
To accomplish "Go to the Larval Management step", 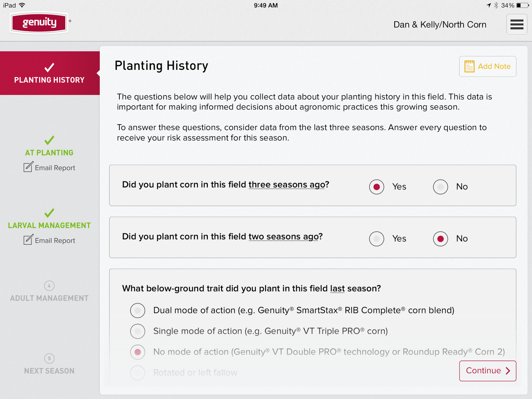I will click(x=49, y=225).
